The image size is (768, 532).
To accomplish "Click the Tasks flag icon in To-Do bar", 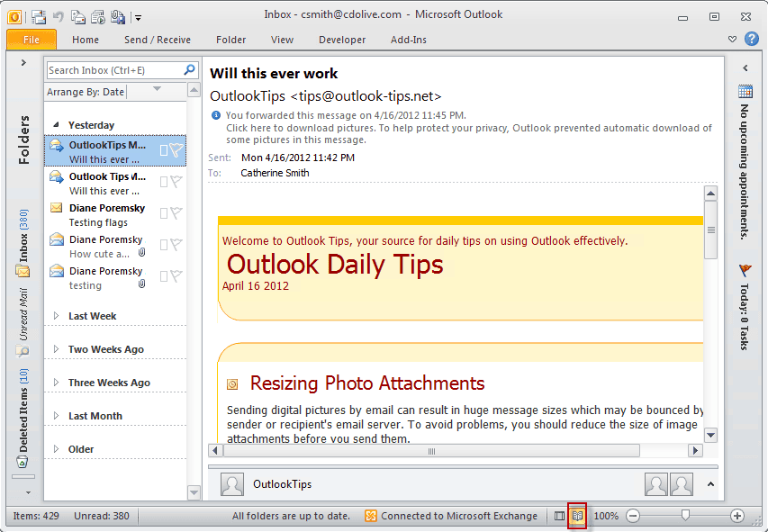I will click(x=745, y=269).
